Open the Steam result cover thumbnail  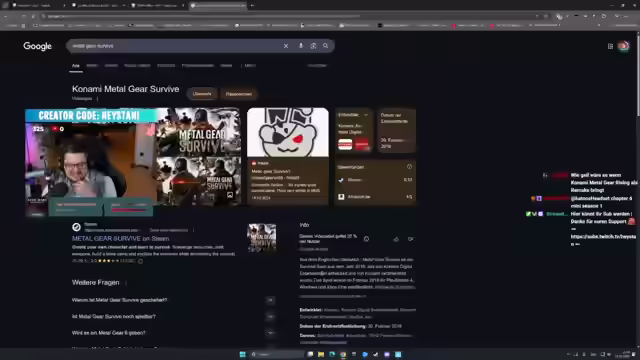(262, 237)
